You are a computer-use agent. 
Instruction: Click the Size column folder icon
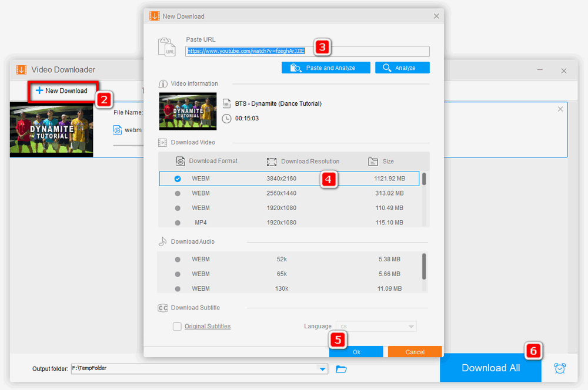point(373,162)
